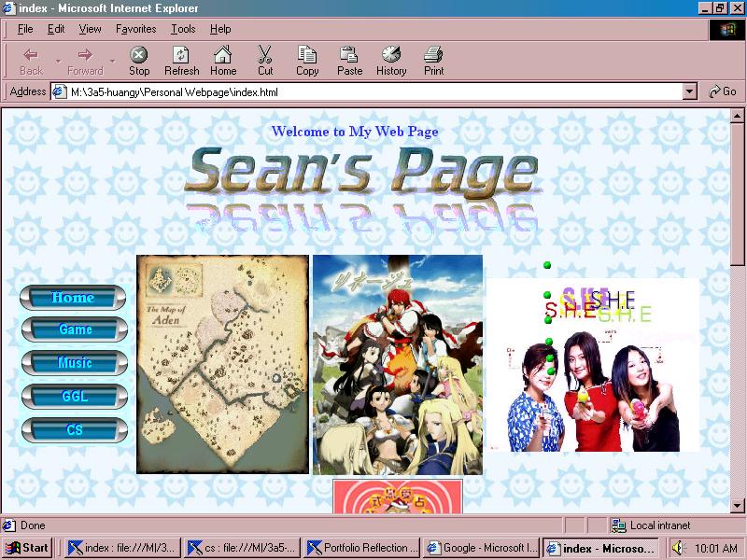Open the Tools menu
Viewport: 747px width, 560px height.
183,29
